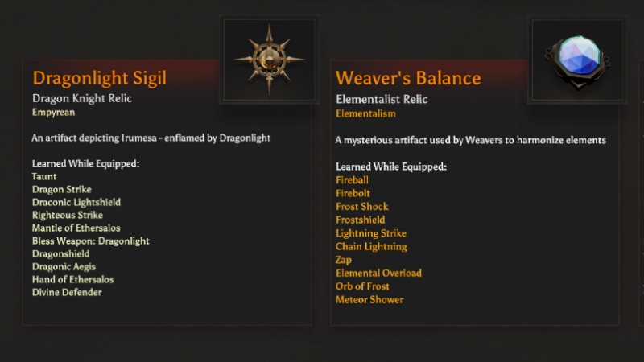
Task: Open the Weaver's Balance title
Action: [408, 78]
